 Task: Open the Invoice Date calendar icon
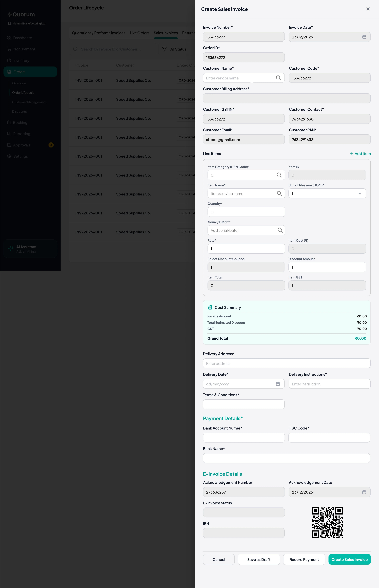[364, 37]
